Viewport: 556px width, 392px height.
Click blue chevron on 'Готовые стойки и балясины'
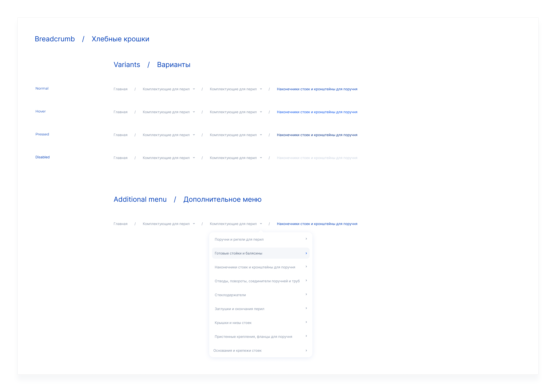[x=306, y=253]
